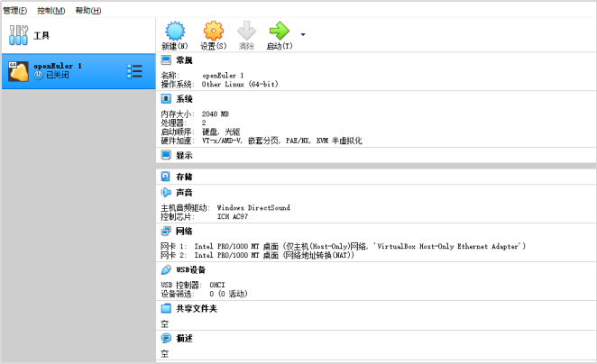Click the 系统 system chip icon
Image resolution: width=597 pixels, height=364 pixels.
click(166, 99)
